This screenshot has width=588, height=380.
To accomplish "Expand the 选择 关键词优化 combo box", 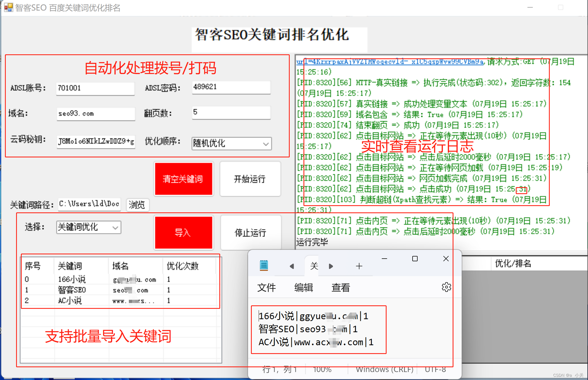I will pyautogui.click(x=89, y=227).
